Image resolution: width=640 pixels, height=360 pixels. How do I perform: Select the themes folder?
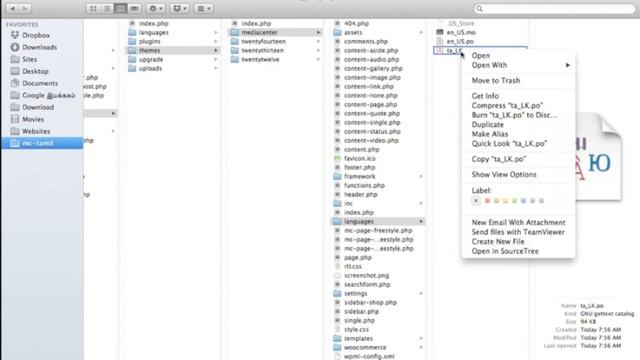[x=173, y=51]
